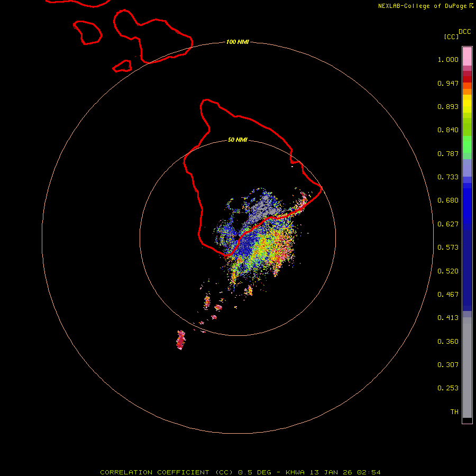This screenshot has height=476, width=476.
Task: Select the 0.840 scale value
Action: [x=448, y=130]
